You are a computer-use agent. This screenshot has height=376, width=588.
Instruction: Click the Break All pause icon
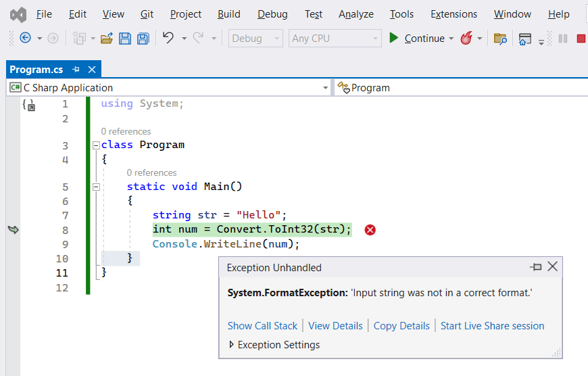[x=563, y=39]
